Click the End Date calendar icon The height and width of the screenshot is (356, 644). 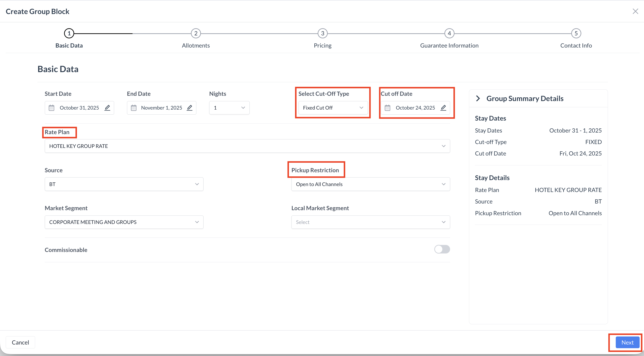[x=134, y=108]
